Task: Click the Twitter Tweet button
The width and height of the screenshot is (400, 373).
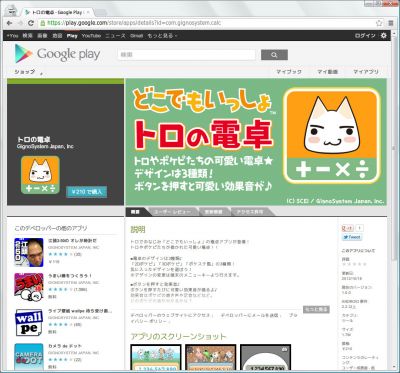Action: pos(352,237)
